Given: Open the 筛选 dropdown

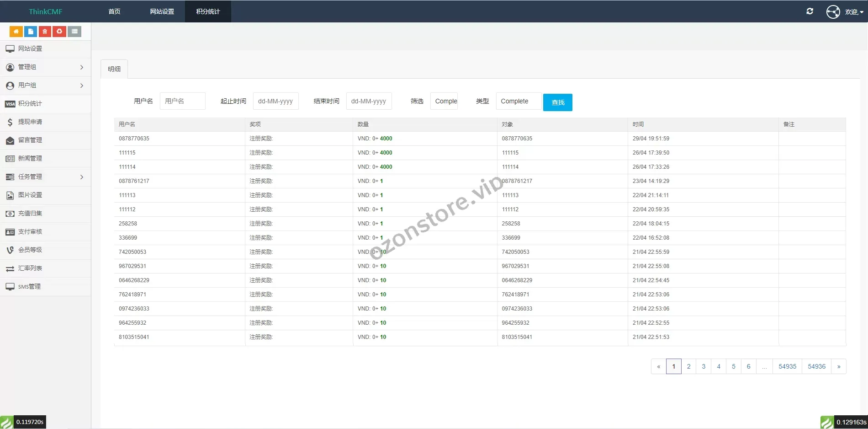Looking at the screenshot, I should (x=444, y=101).
